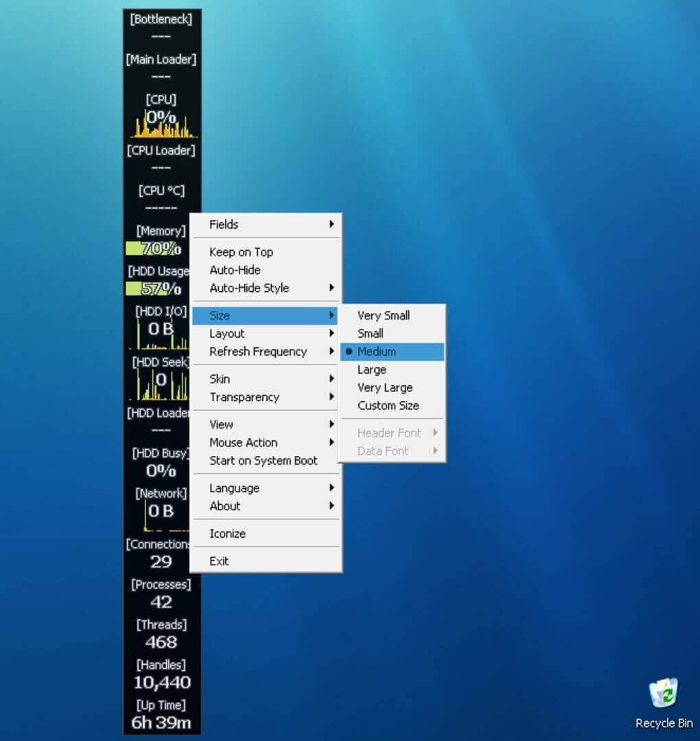Expand the Skin submenu
Viewport: 700px width, 741px height.
click(220, 378)
